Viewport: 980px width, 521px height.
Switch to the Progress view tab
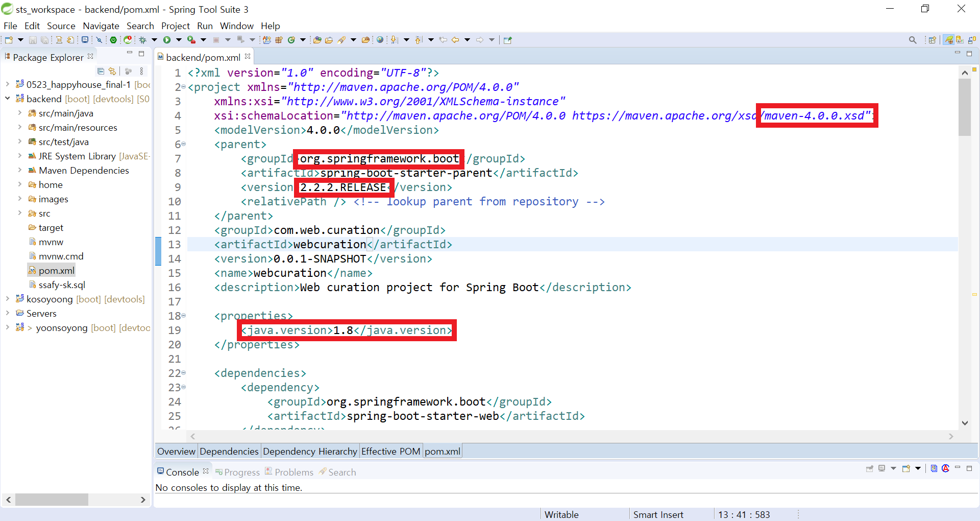point(237,472)
